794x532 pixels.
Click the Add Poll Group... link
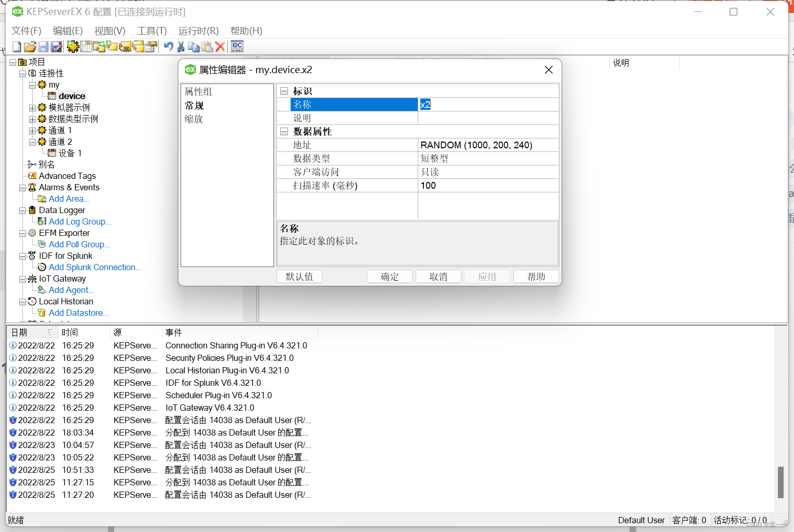[79, 244]
